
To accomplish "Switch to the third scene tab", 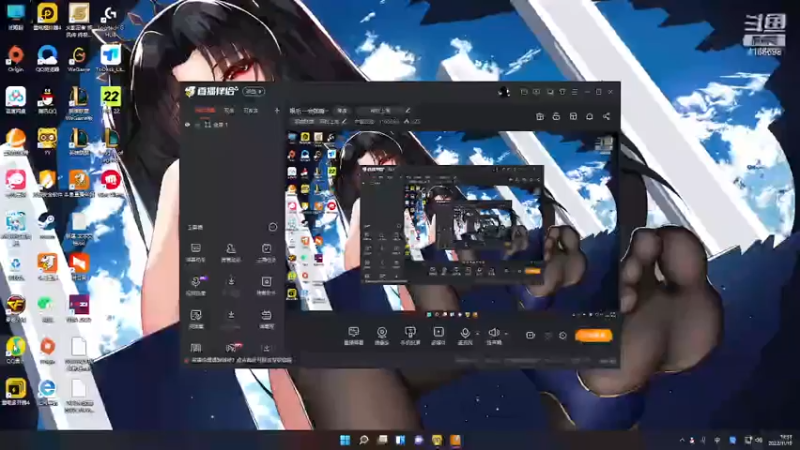I will [251, 110].
